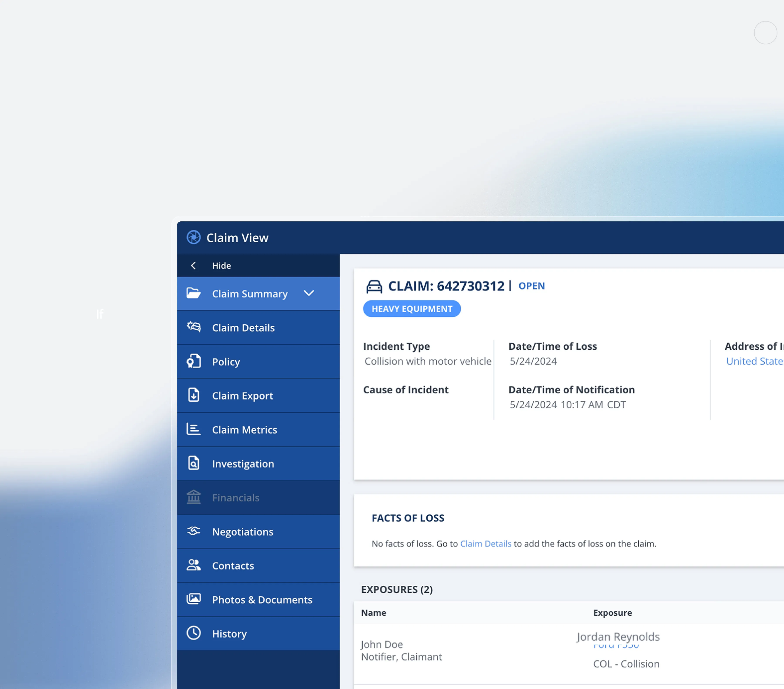This screenshot has height=689, width=784.
Task: Collapse sidebar using the Hide arrow
Action: pyautogui.click(x=193, y=265)
